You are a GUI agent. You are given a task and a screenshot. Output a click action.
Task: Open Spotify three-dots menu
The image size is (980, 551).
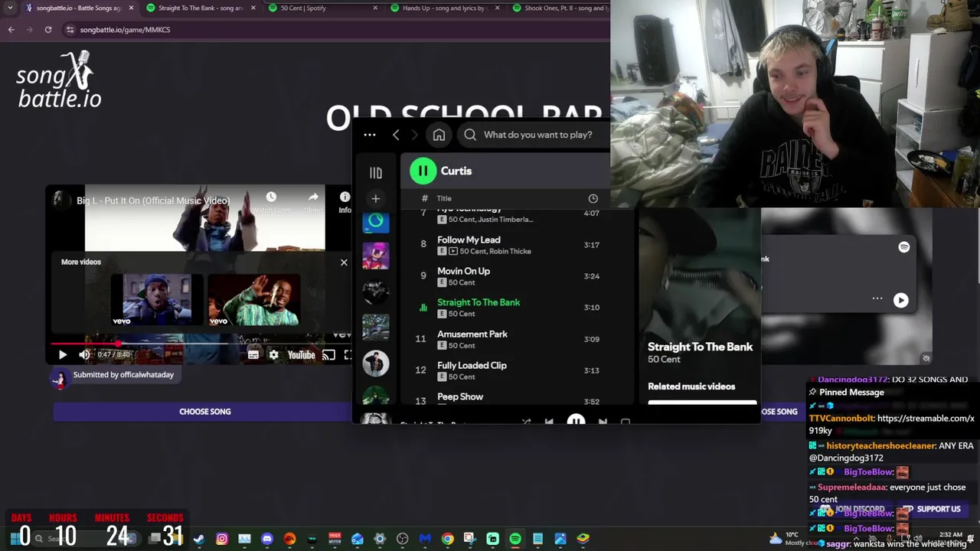370,135
